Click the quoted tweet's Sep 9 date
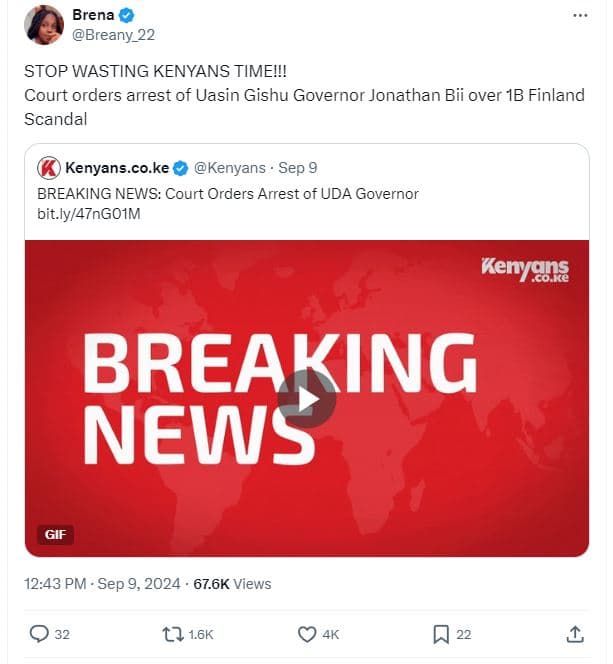 click(297, 168)
